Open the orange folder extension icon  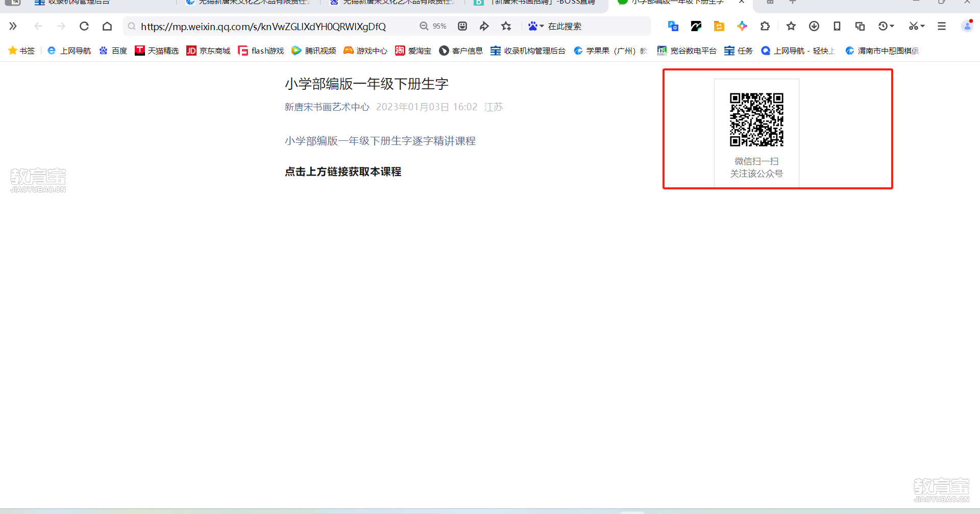click(719, 26)
